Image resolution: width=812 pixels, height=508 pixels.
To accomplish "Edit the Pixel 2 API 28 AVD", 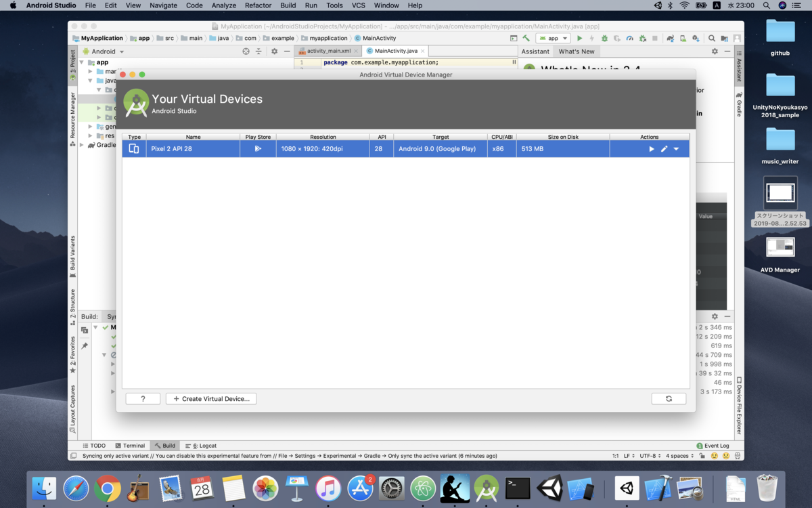I will [x=664, y=149].
